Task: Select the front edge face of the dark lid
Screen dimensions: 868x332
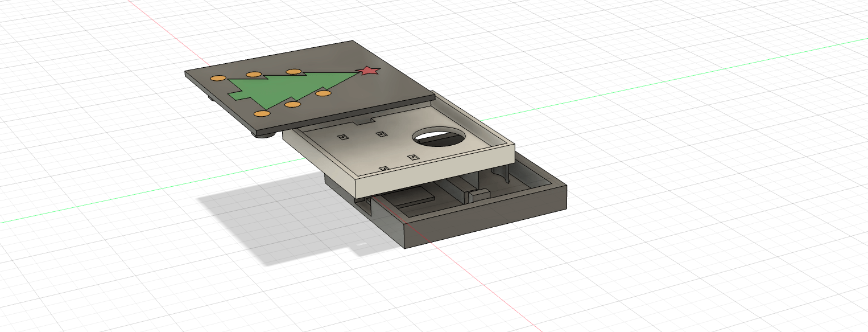Action: pyautogui.click(x=341, y=113)
